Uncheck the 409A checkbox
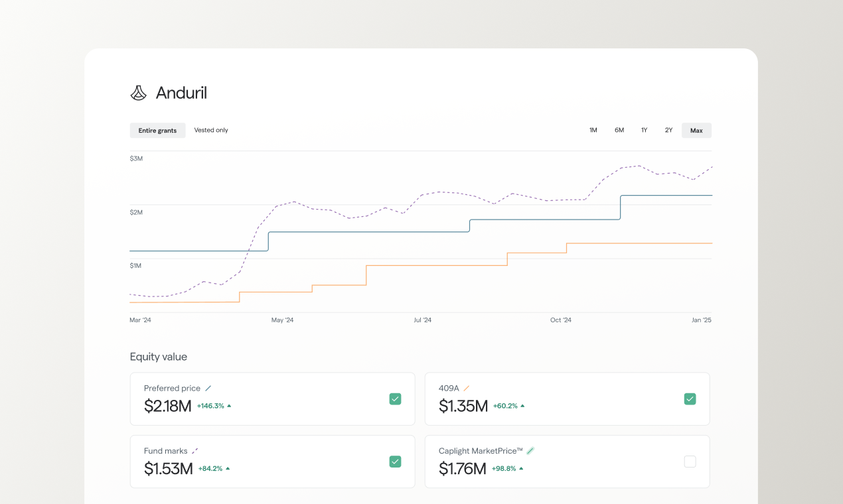 pos(690,399)
